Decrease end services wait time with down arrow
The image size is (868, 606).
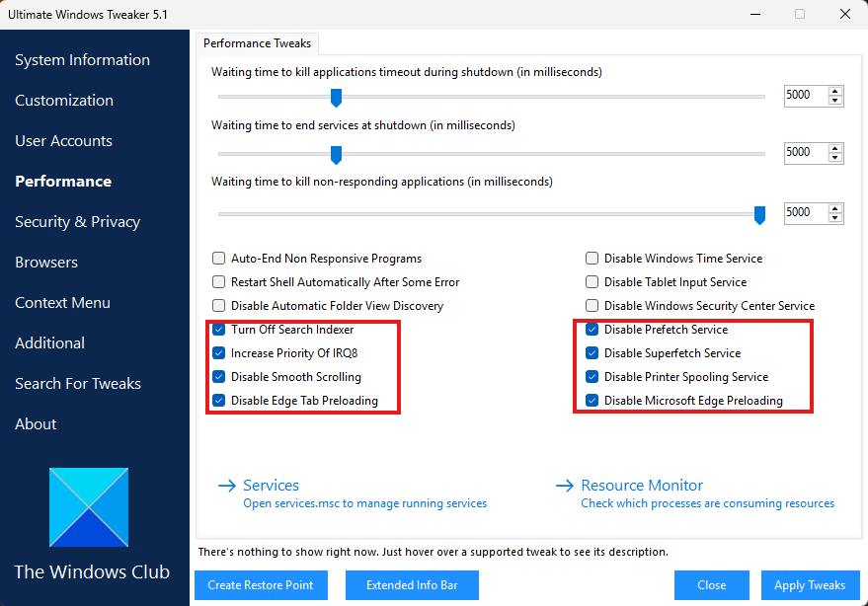tap(835, 157)
